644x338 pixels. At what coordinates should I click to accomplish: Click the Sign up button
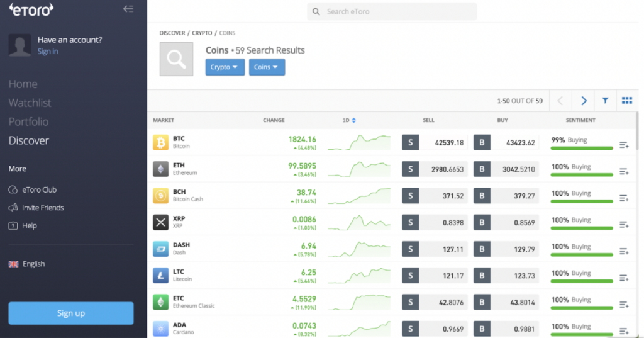click(x=71, y=313)
